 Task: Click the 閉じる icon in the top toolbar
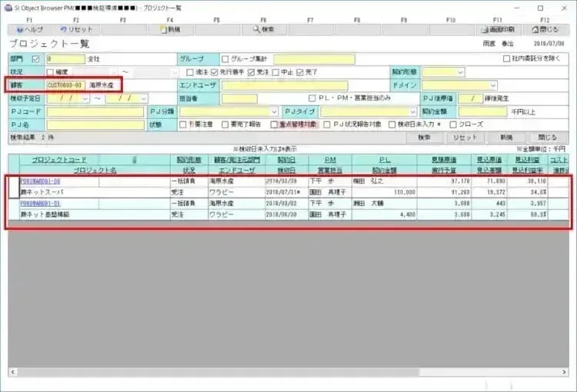tap(543, 29)
